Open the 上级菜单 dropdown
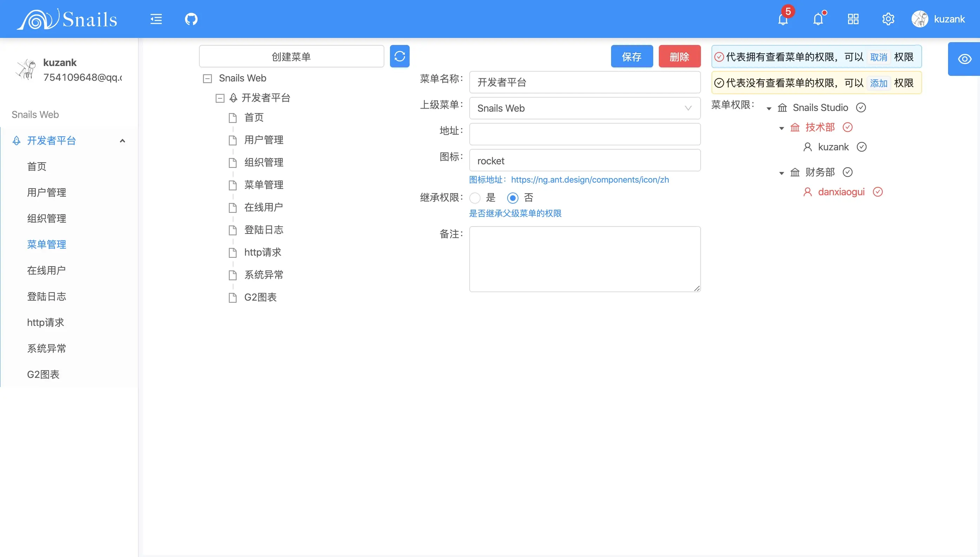The image size is (980, 557). coord(584,108)
